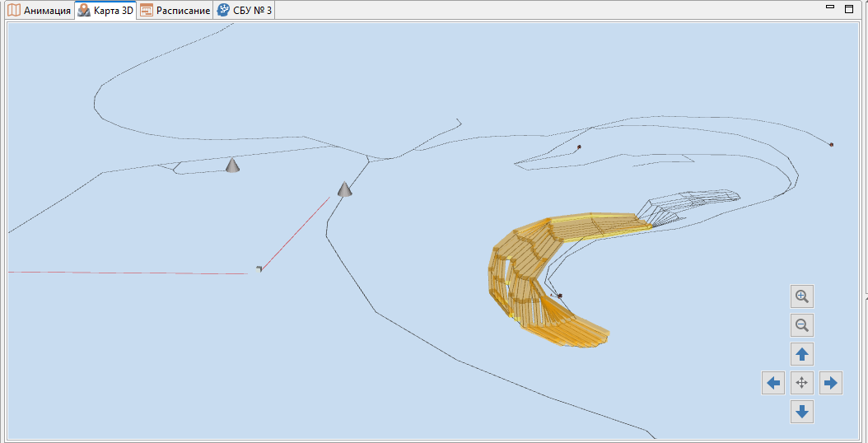This screenshot has height=443, width=868.
Task: Zoom in the 3D map view
Action: pos(802,296)
